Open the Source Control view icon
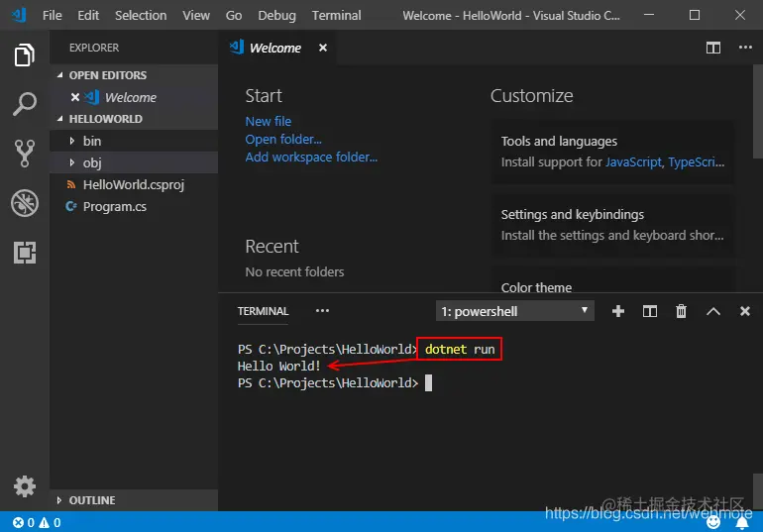The image size is (763, 532). 25,154
